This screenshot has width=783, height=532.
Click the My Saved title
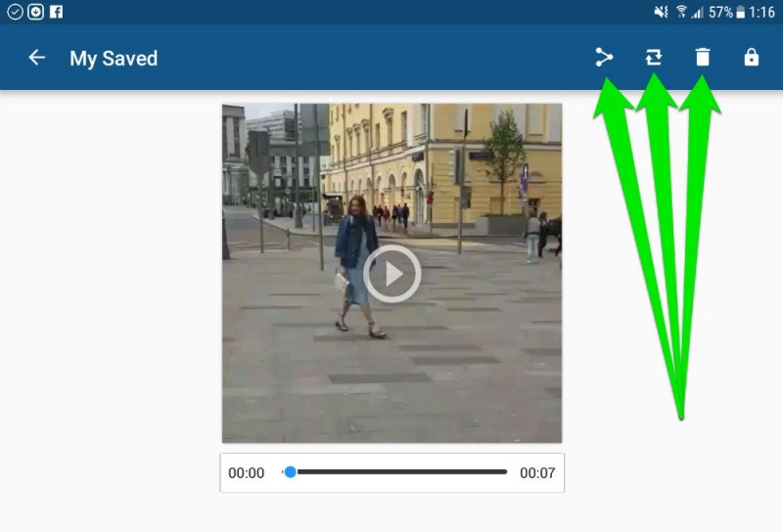coord(114,59)
